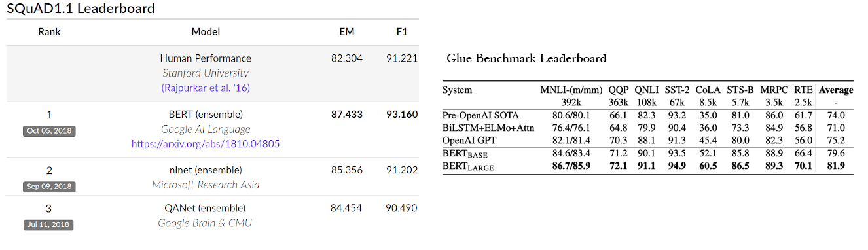The height and width of the screenshot is (250, 868).
Task: Open the Rajpurkar et al. '16 link
Action: (206, 87)
